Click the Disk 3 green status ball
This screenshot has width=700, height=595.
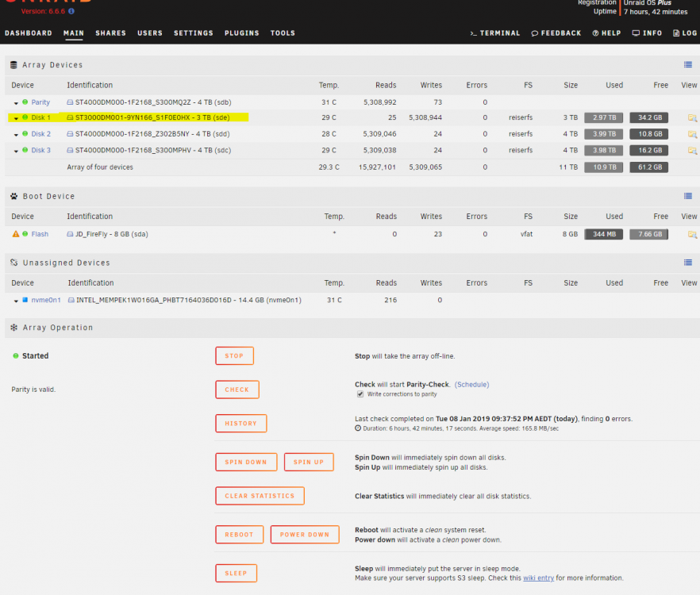pos(25,150)
